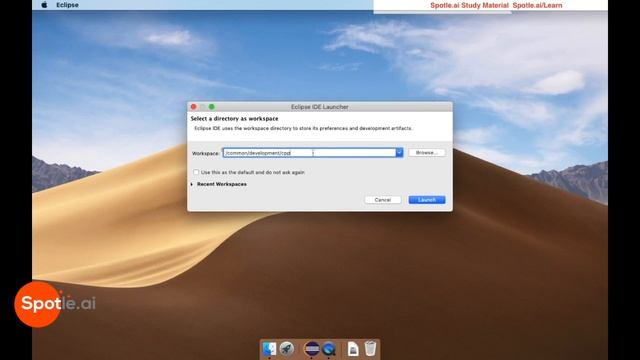The height and width of the screenshot is (360, 640).
Task: Open the Eclipse menu in menu bar
Action: pos(67,5)
